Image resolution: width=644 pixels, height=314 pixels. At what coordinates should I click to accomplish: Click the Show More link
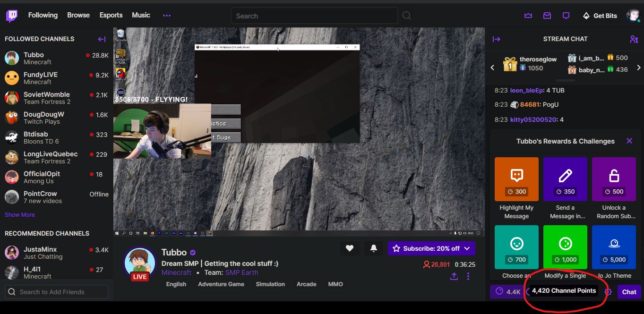click(20, 214)
